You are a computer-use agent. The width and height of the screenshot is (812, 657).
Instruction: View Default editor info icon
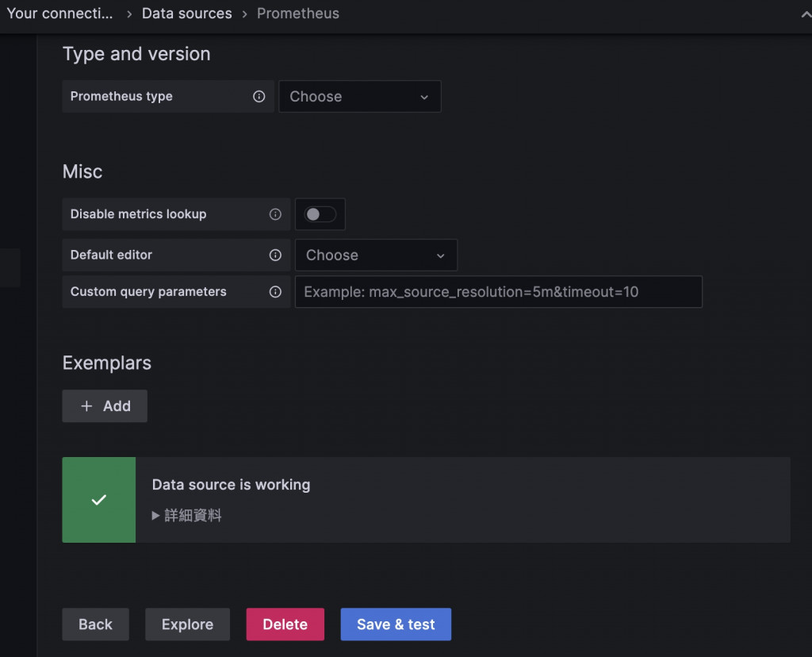[x=275, y=255]
